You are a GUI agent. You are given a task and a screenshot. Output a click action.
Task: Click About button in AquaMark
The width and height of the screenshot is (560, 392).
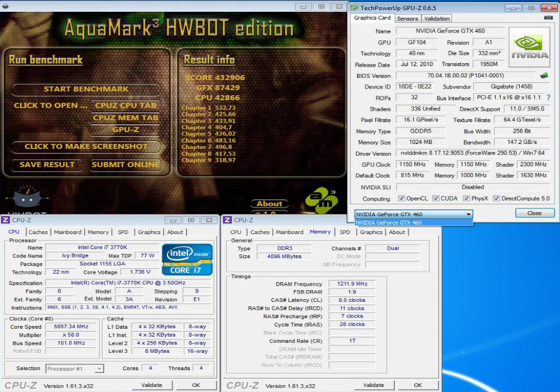point(269,204)
